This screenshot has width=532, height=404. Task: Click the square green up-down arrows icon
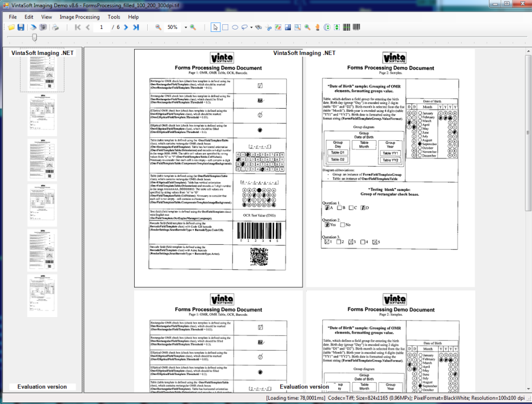[337, 27]
